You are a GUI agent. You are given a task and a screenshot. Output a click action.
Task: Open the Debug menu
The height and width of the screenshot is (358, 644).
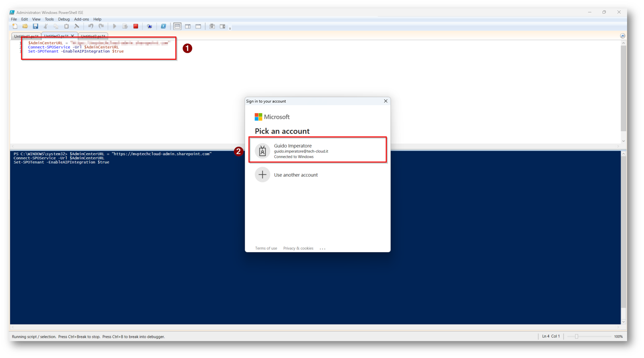pos(64,19)
